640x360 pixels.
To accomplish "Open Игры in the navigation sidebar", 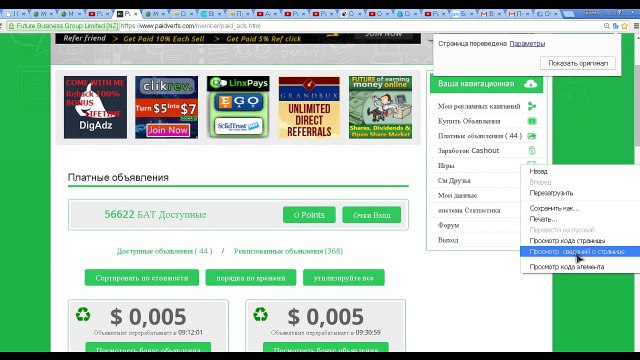I will (x=446, y=166).
